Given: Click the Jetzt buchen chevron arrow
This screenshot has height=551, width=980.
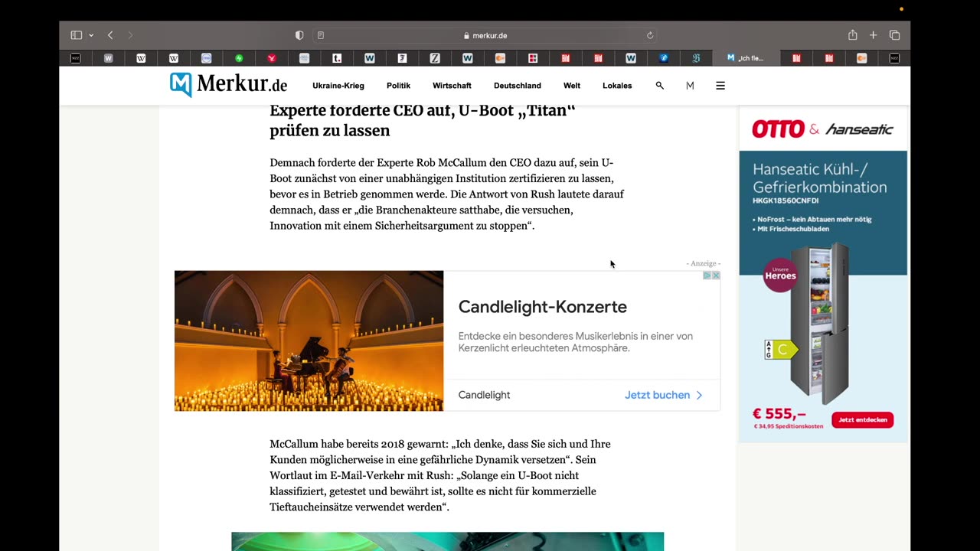Looking at the screenshot, I should (x=699, y=395).
